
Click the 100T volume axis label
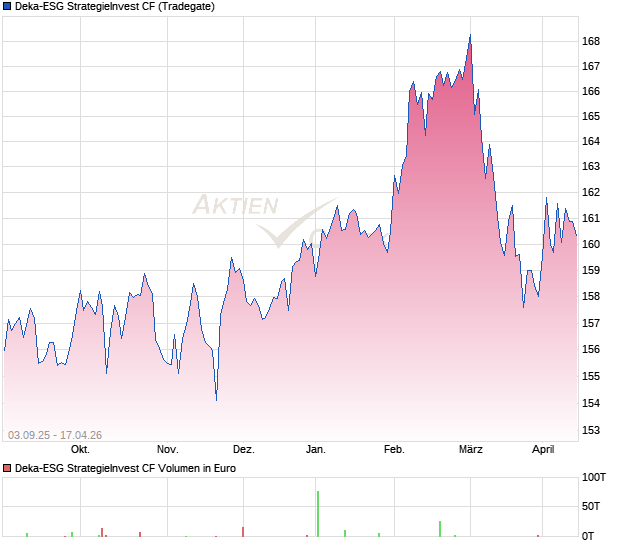click(594, 478)
